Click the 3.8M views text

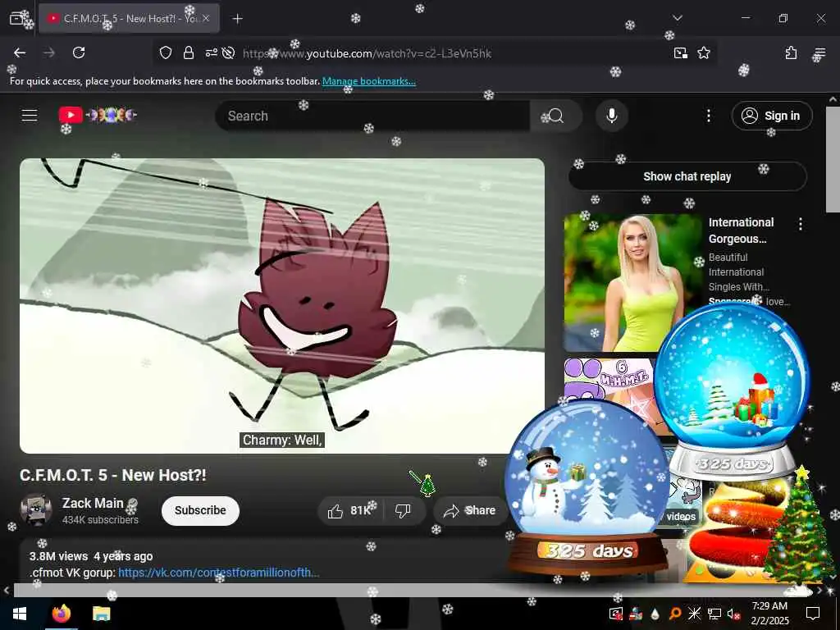pos(58,556)
